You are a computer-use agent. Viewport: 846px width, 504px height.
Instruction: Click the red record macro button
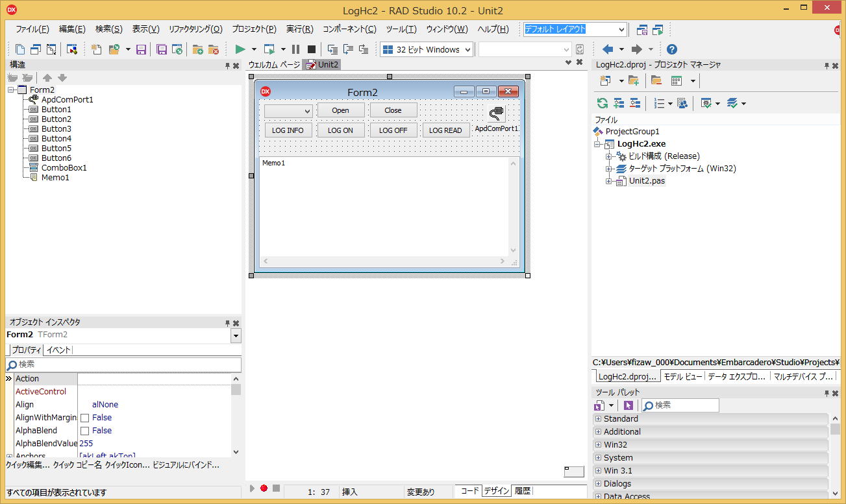[x=264, y=488]
